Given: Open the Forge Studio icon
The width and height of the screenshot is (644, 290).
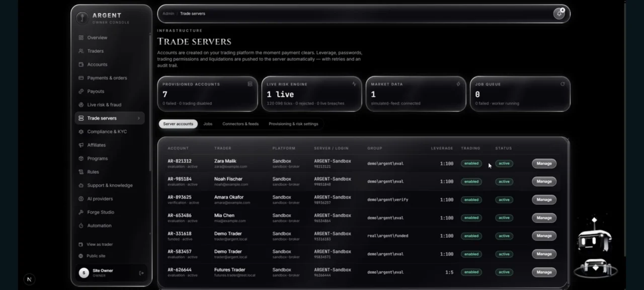Looking at the screenshot, I should click(81, 212).
